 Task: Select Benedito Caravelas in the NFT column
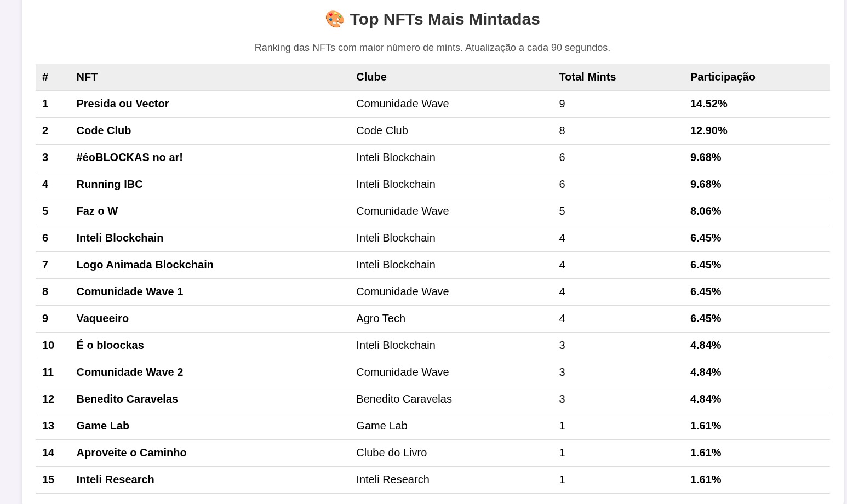(x=127, y=399)
